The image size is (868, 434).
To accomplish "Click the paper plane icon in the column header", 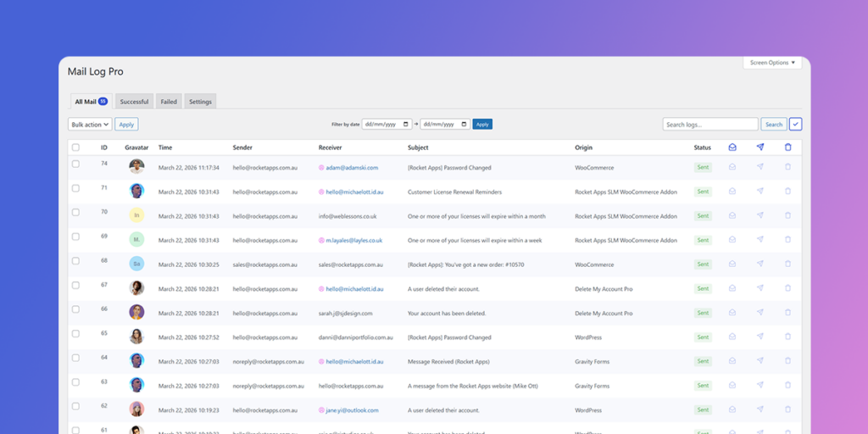I will [760, 147].
